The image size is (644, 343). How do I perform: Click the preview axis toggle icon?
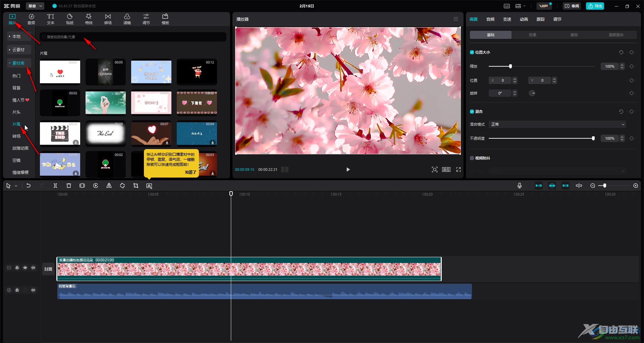579,186
